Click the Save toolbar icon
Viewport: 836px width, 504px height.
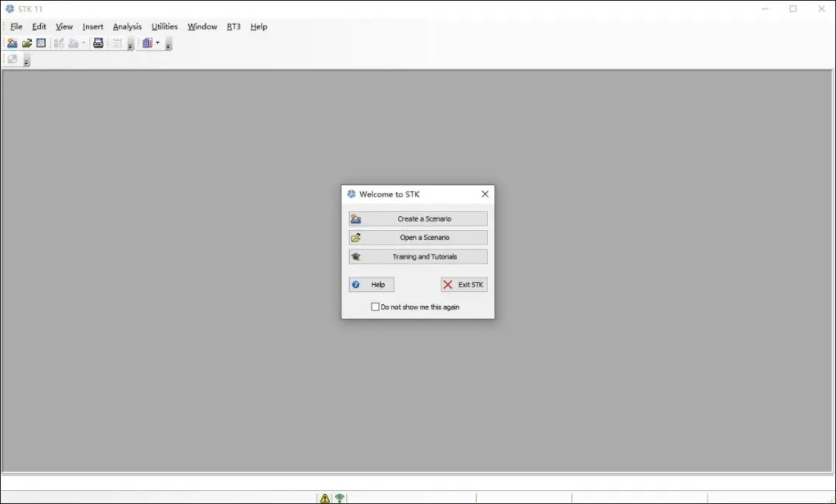(x=41, y=43)
